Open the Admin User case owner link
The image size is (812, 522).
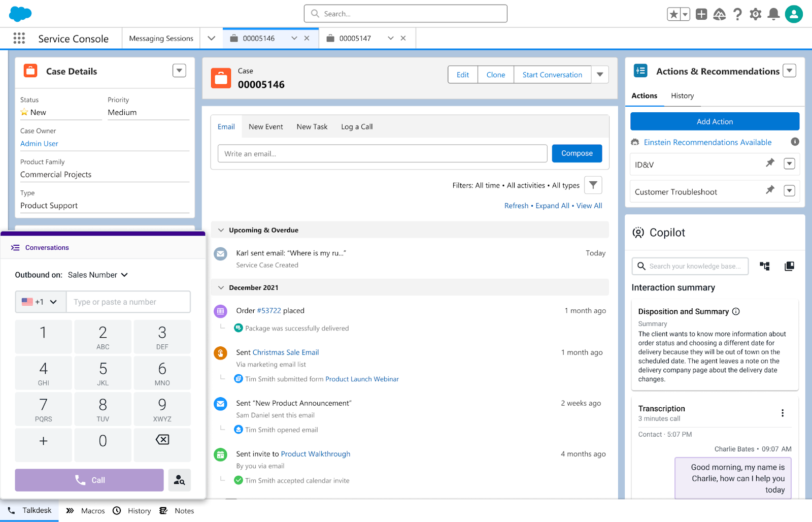click(39, 144)
